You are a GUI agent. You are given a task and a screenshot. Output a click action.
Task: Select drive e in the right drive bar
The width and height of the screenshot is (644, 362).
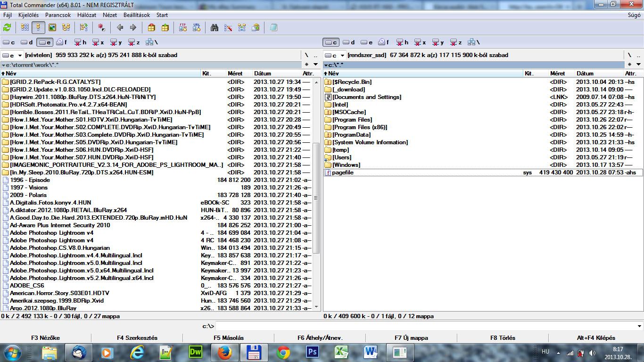367,42
